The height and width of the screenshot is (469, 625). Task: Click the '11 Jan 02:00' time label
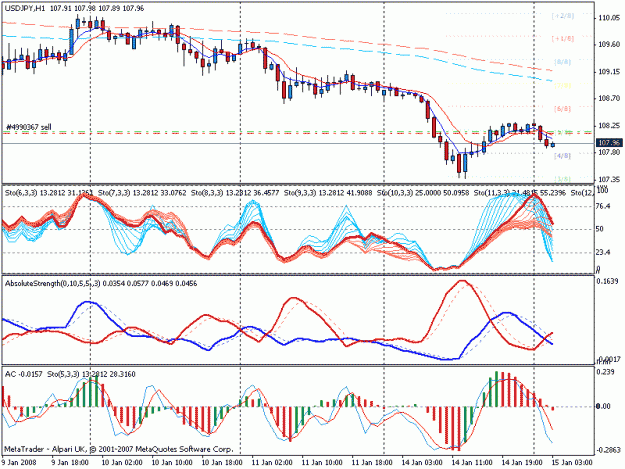click(x=272, y=462)
